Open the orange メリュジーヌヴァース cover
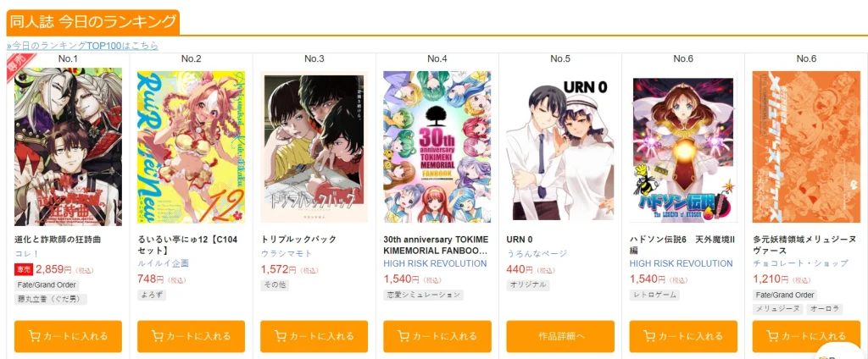 coord(806,146)
